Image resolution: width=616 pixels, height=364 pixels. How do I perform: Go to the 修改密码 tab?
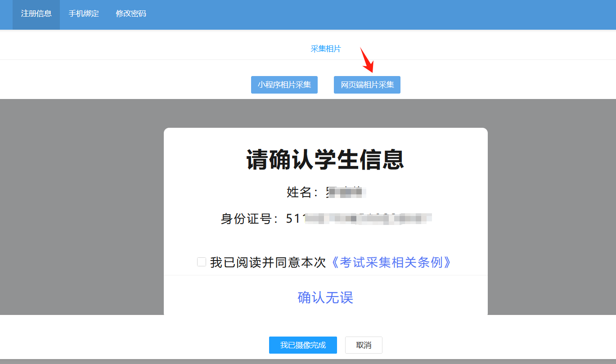131,13
